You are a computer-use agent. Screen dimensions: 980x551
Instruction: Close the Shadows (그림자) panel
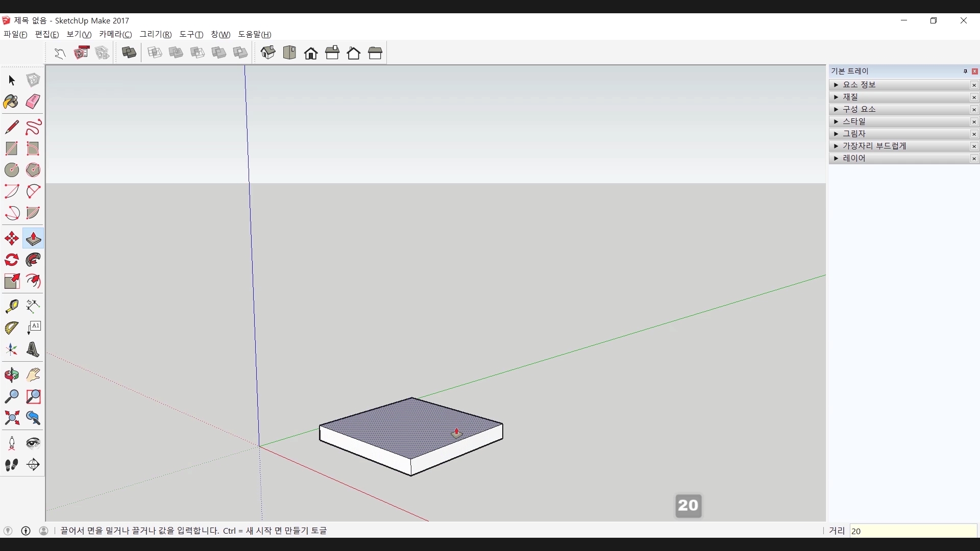[974, 134]
